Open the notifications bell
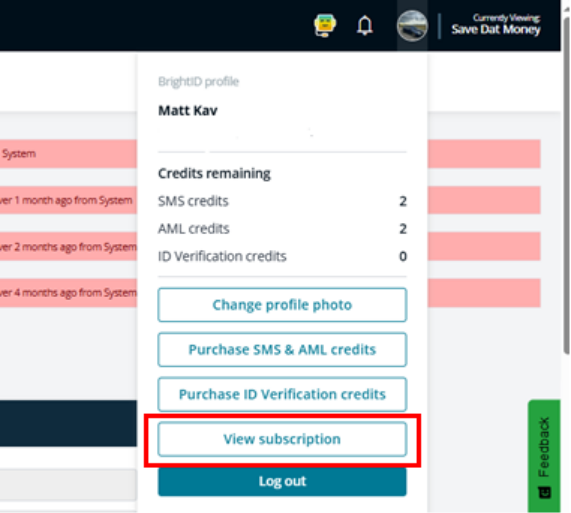Screen dimensions: 571x513 point(365,25)
